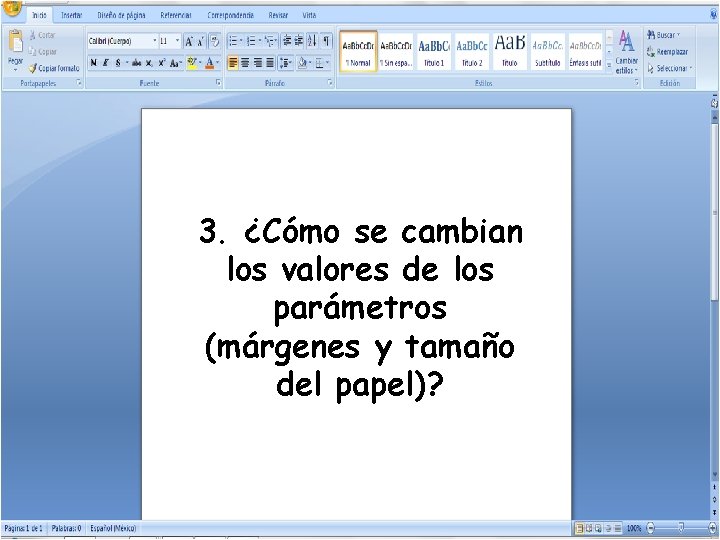The height and width of the screenshot is (540, 720).
Task: Decrease the paragraph indent
Action: 287,41
